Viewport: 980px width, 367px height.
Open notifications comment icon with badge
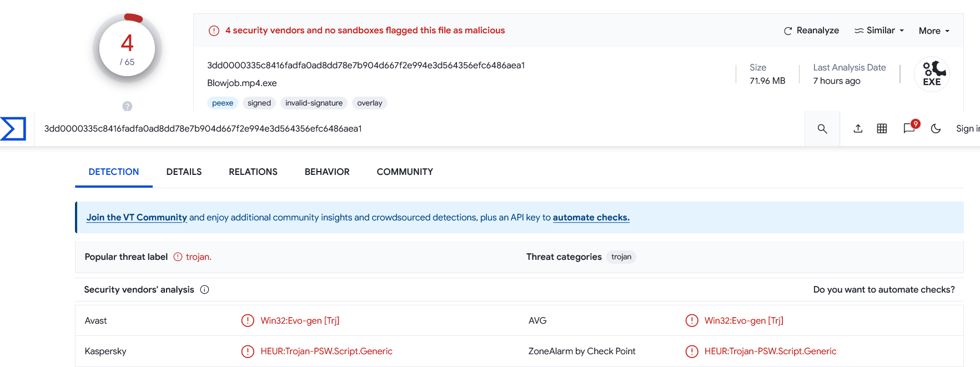point(911,128)
